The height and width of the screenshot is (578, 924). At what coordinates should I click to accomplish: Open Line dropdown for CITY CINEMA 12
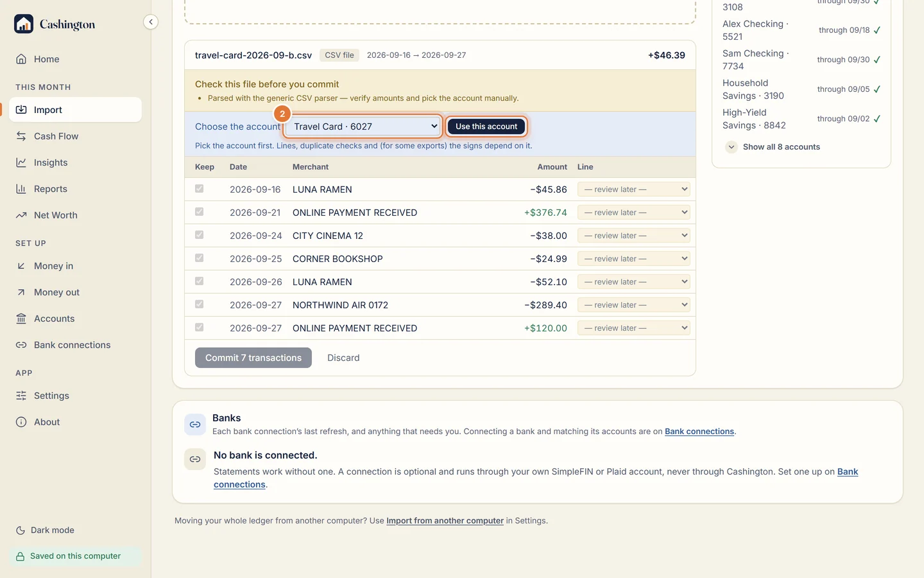(x=634, y=236)
